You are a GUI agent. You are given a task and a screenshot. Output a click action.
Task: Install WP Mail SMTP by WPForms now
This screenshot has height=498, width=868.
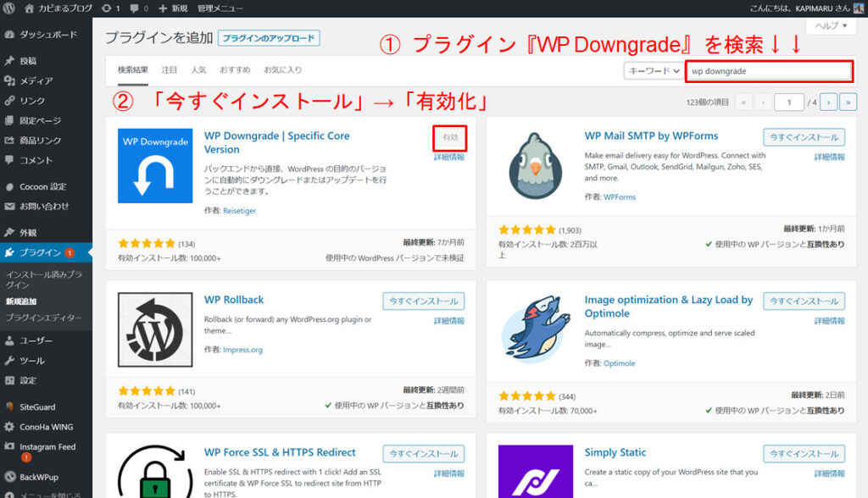[x=804, y=137]
